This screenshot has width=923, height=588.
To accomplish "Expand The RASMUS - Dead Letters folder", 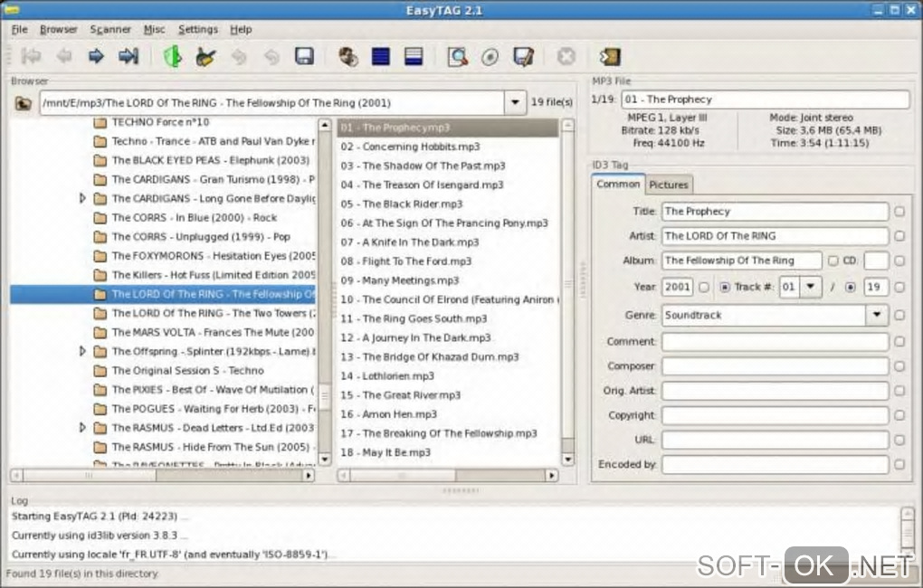I will pyautogui.click(x=82, y=428).
